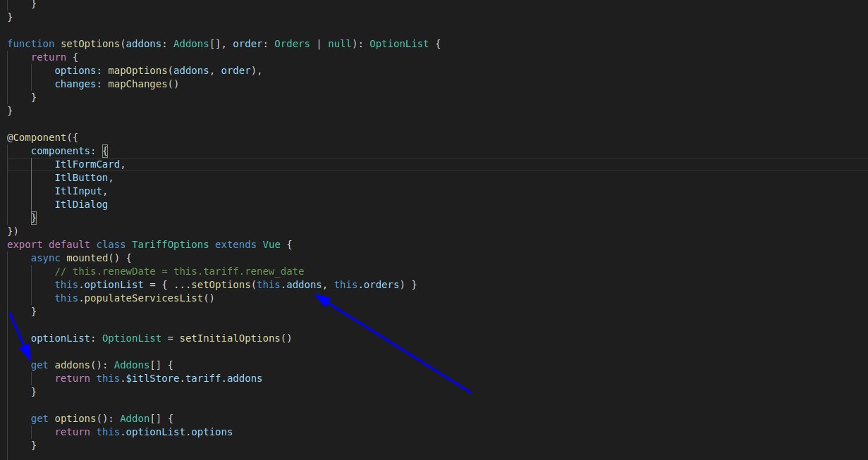Click the 'mounted' method name
The height and width of the screenshot is (460, 868).
[87, 258]
